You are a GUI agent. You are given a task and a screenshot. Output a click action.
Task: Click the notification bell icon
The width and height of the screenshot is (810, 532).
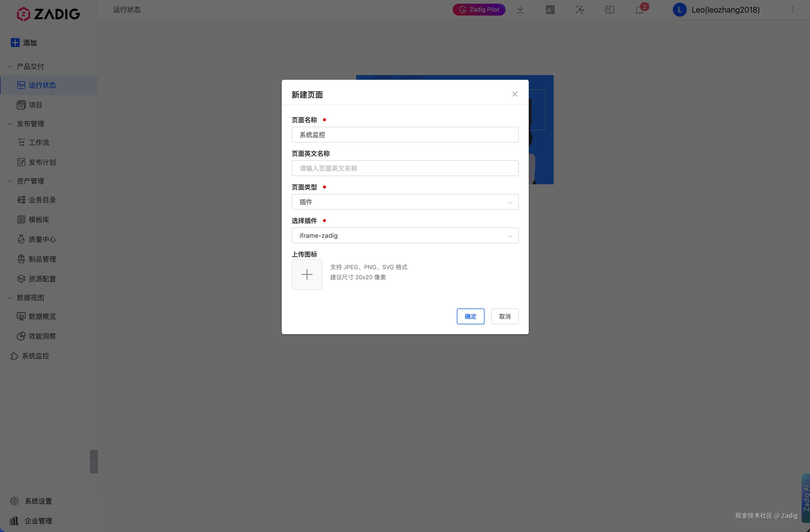pos(639,10)
